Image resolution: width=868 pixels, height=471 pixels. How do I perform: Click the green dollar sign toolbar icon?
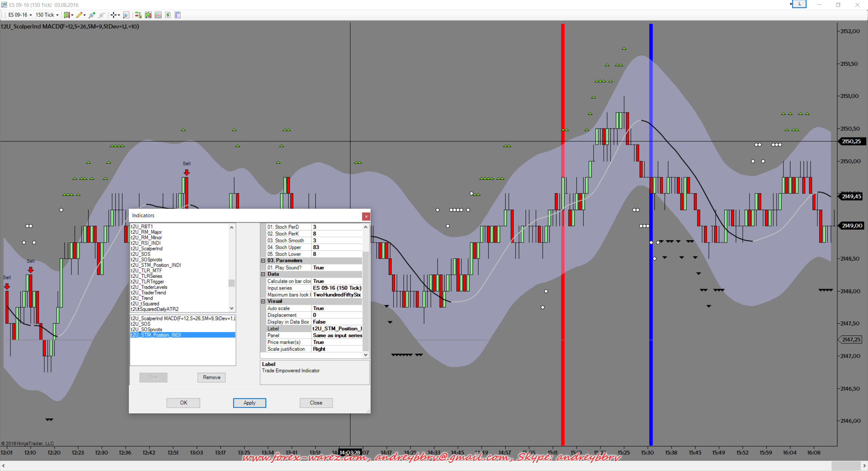pyautogui.click(x=168, y=15)
